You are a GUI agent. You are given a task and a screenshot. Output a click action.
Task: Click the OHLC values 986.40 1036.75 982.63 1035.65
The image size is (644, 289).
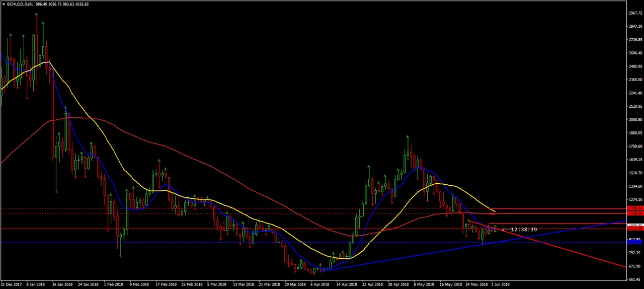[62, 4]
